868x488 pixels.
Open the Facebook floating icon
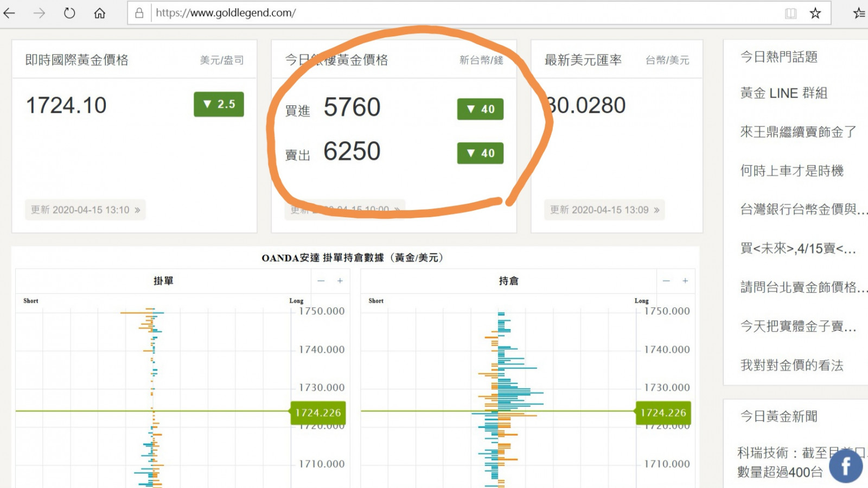click(845, 466)
